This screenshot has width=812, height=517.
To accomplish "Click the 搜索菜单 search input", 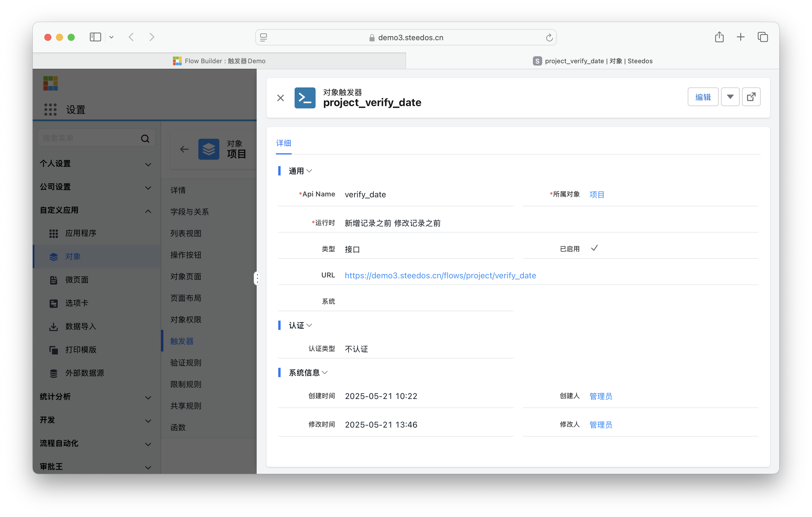I will (96, 138).
